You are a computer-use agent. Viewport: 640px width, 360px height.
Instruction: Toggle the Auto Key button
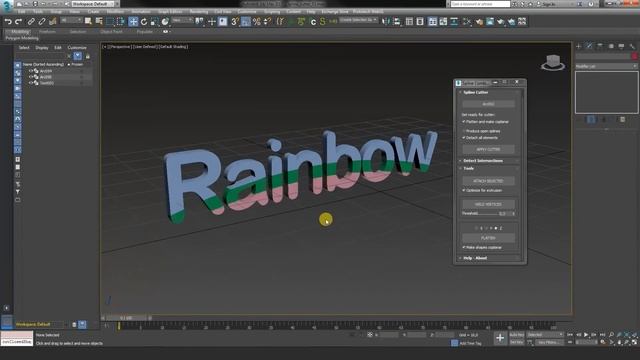[517, 335]
